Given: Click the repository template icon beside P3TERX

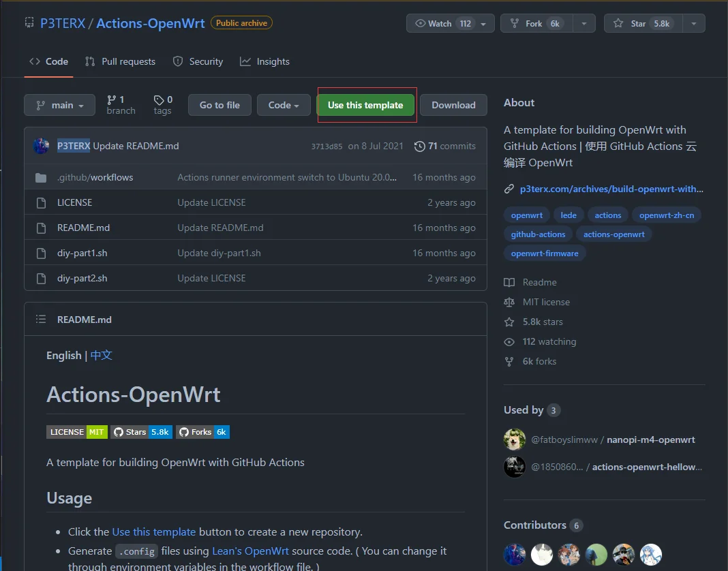Looking at the screenshot, I should (x=29, y=22).
